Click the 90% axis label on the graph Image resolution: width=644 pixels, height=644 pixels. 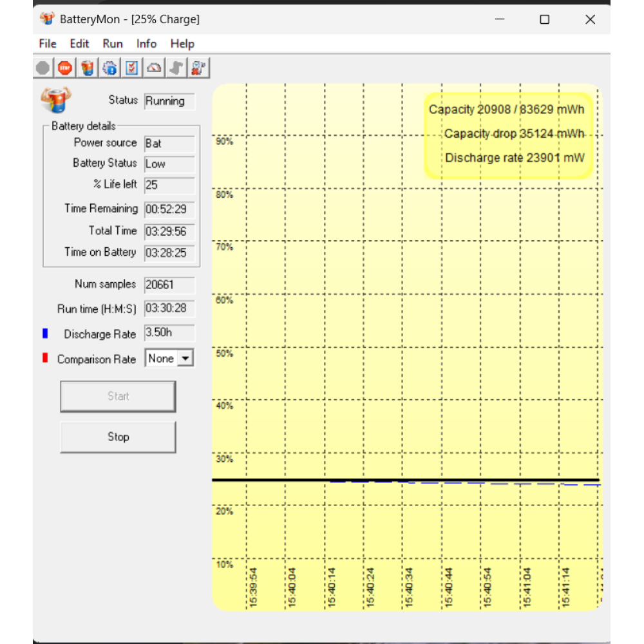224,142
